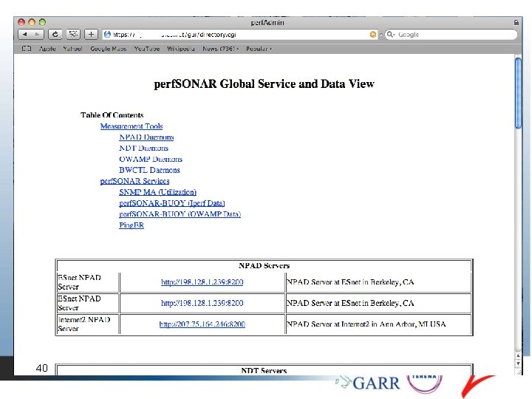Viewport: 532px width, 399px height.
Task: Click the lock icon in title bar
Action: click(x=516, y=22)
